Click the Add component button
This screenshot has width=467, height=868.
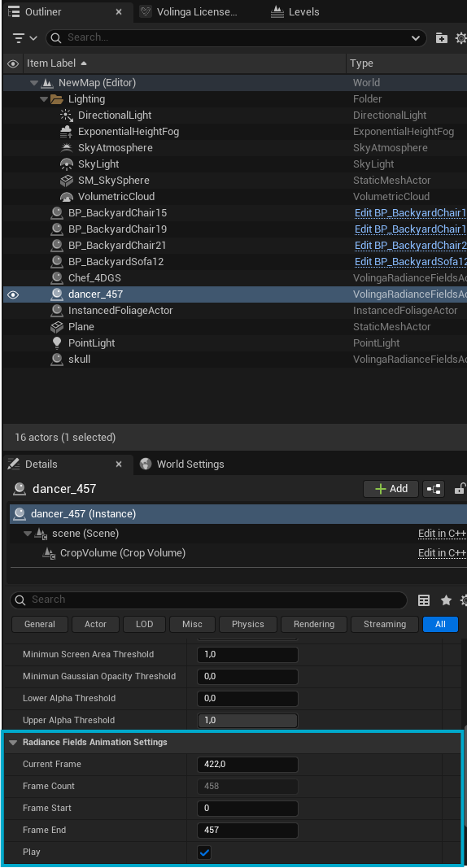[x=391, y=489]
